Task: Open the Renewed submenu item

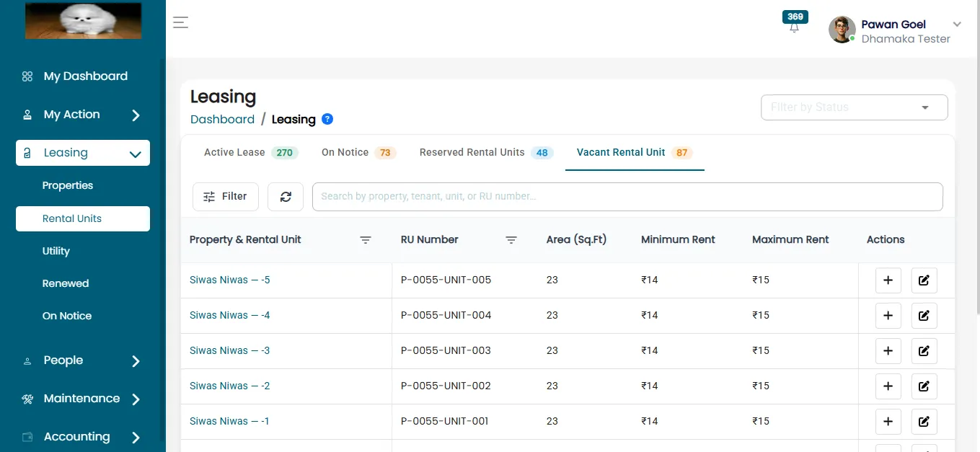Action: coord(66,283)
